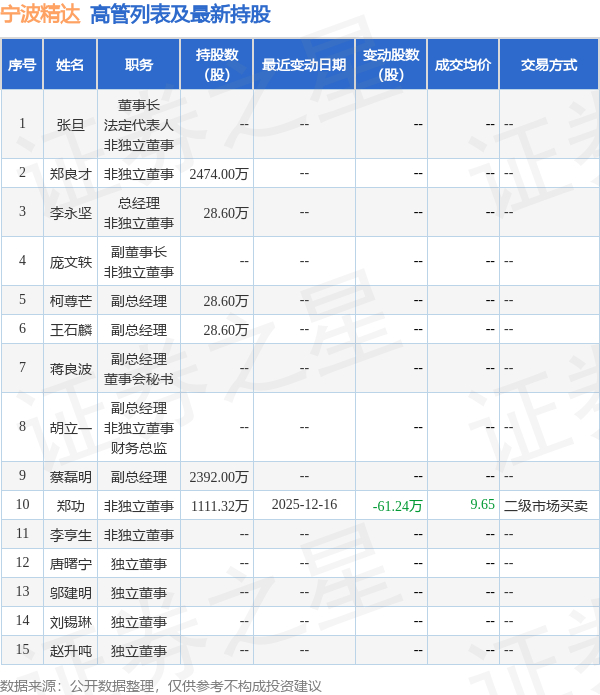
Task: Select the 成交均价 column header
Action: pyautogui.click(x=463, y=65)
